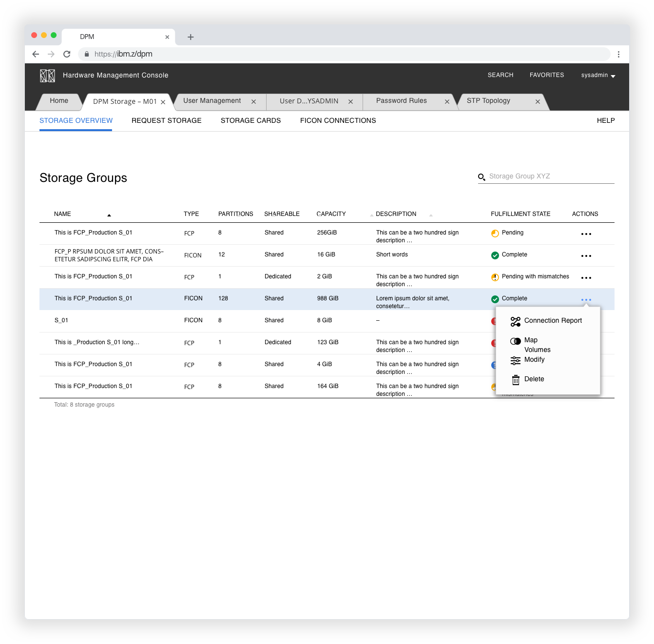Image resolution: width=654 pixels, height=644 pixels.
Task: Click the Map Volumes icon
Action: pyautogui.click(x=516, y=341)
